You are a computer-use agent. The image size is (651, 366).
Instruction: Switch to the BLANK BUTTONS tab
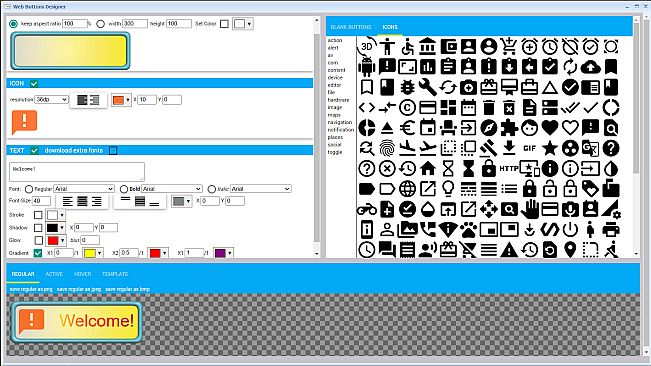[x=351, y=27]
